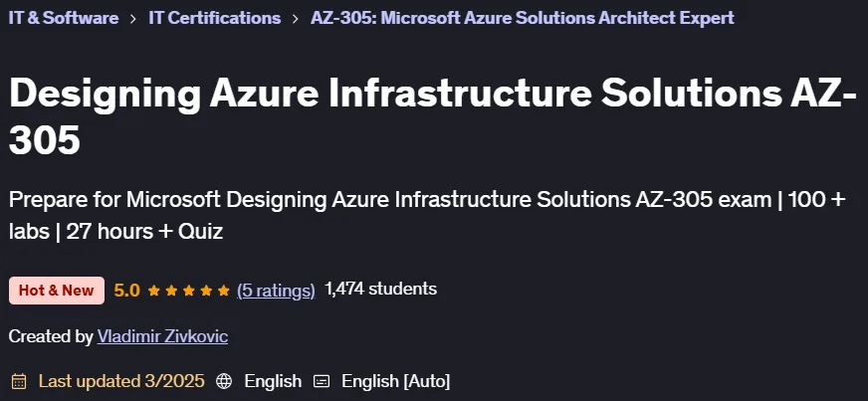Click the Last updated 3/2025 text
This screenshot has height=401, width=868.
point(121,381)
